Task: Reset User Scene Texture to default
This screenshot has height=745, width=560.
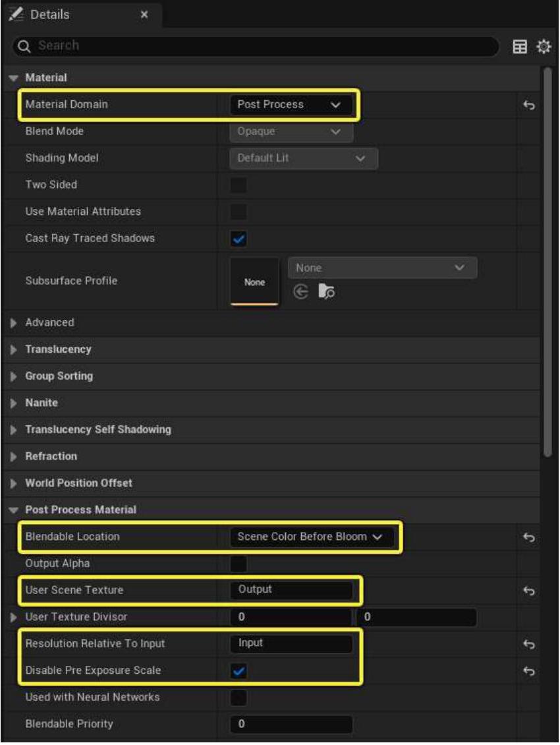Action: [528, 590]
